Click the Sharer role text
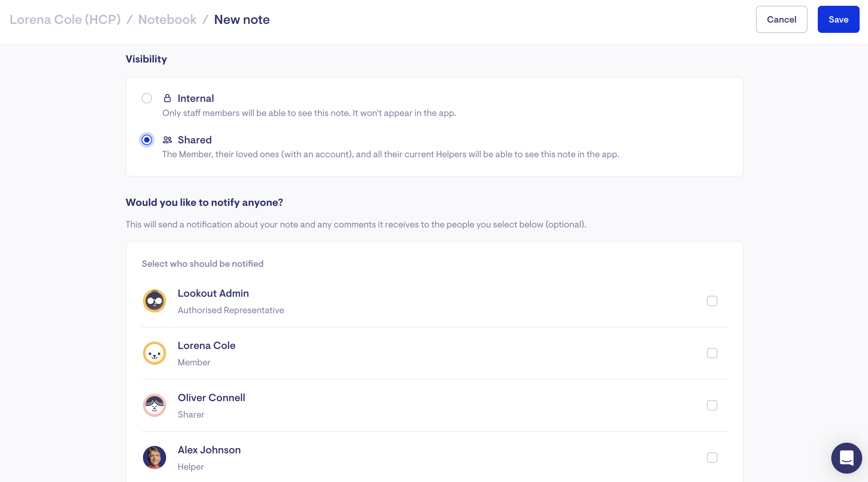Viewport: 868px width, 482px height. click(191, 415)
